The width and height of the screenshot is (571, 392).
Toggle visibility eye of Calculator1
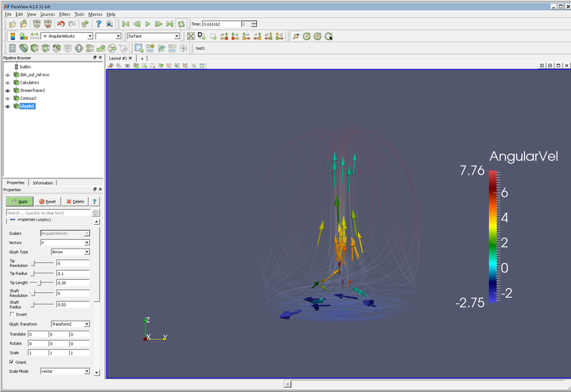[8, 83]
